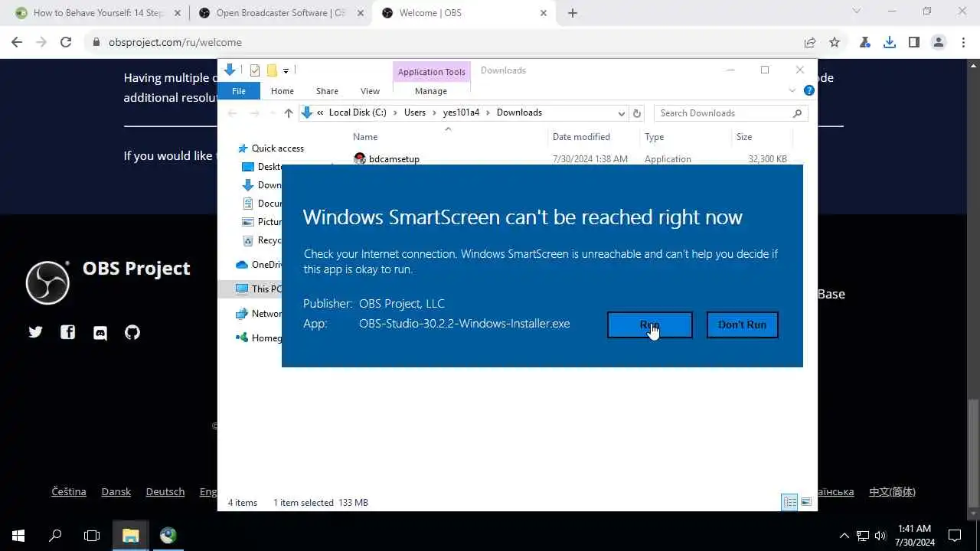Switch to the Home ribbon tab

click(x=282, y=91)
